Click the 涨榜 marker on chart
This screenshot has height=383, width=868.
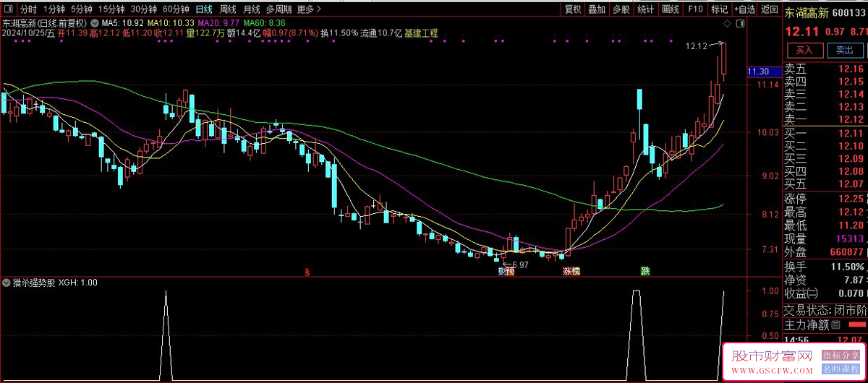(571, 272)
